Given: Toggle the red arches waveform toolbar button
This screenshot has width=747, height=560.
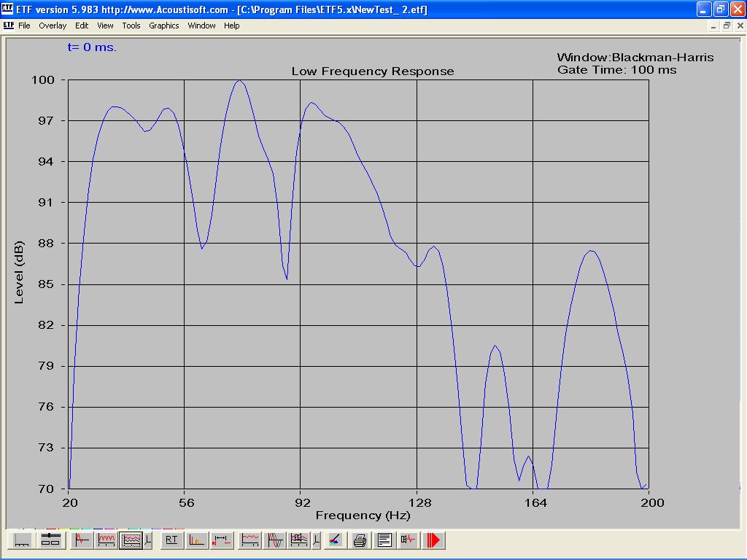Looking at the screenshot, I should (107, 540).
